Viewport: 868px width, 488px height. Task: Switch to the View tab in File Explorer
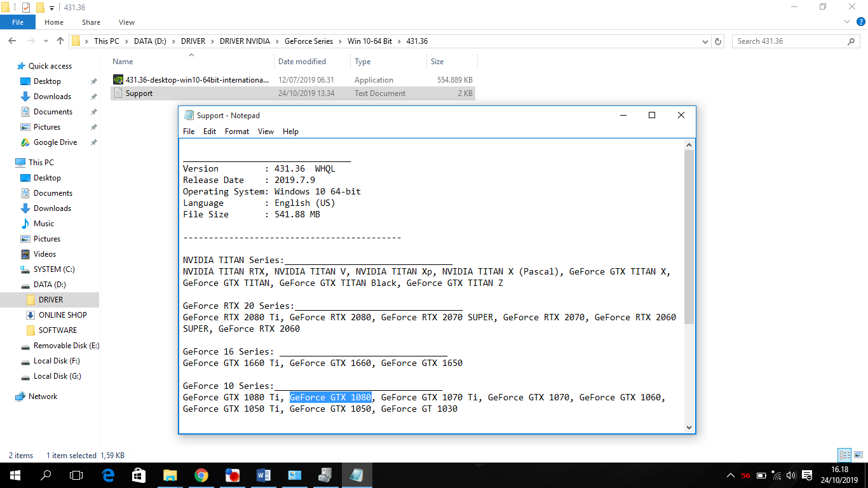(126, 22)
